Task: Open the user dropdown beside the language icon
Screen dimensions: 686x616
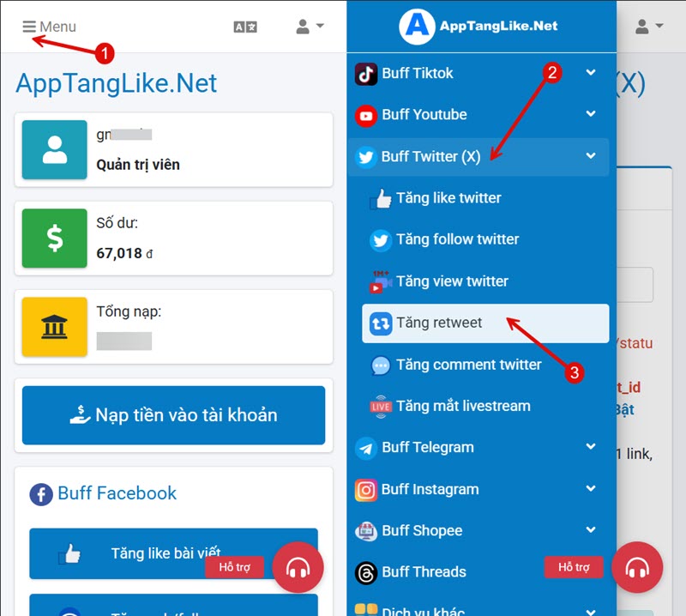Action: click(x=310, y=27)
